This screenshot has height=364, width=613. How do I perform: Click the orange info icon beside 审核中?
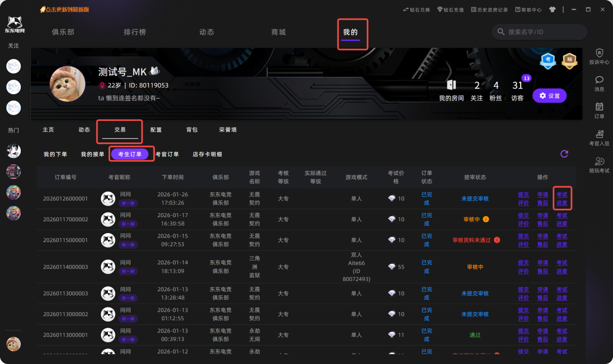(x=486, y=219)
